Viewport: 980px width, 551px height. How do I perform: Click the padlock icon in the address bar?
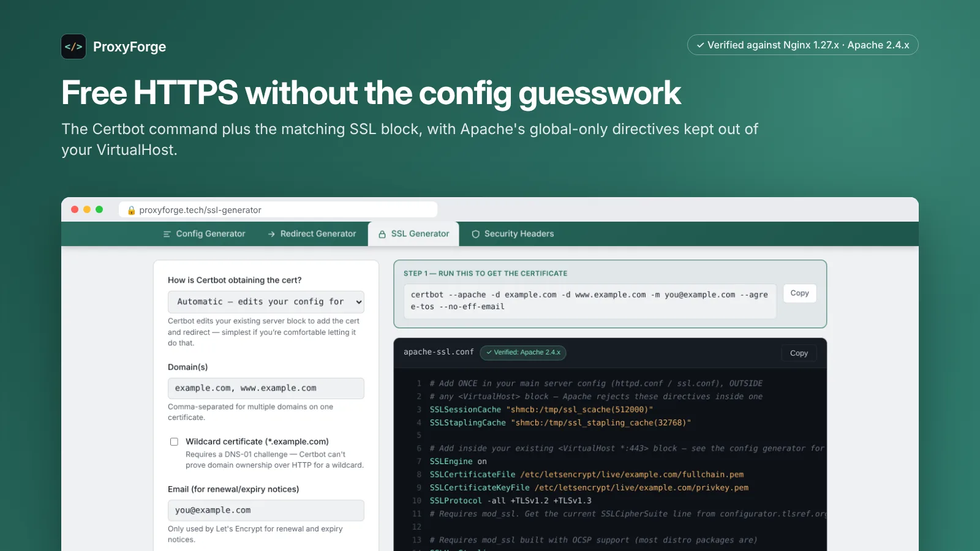[131, 210]
